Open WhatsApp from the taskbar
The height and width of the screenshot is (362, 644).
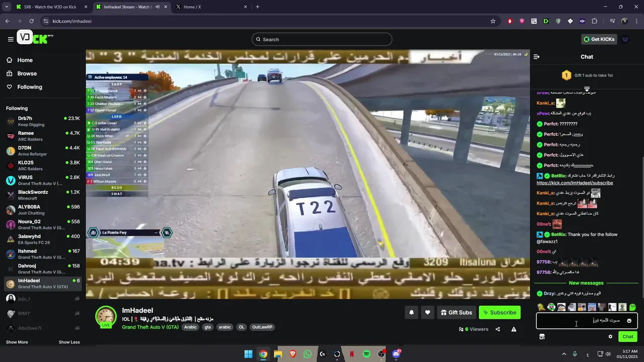pos(307,354)
